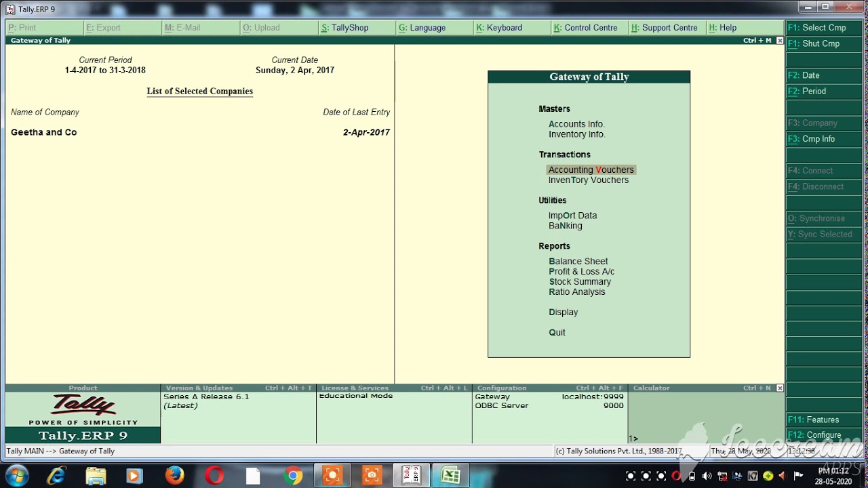Open blank document icon in taskbar
Viewport: 868px width, 488px height.
253,476
